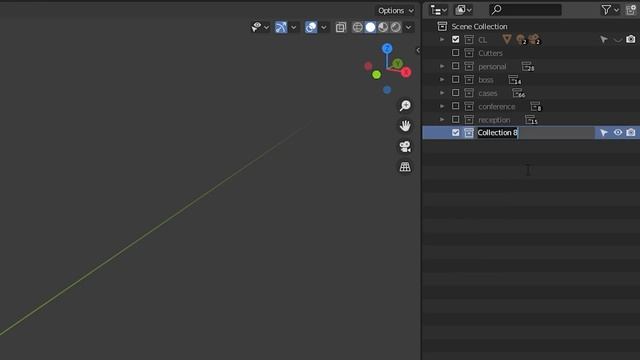Screen dimensions: 640x360
Task: Switch to Wireframe viewport shading
Action: (358, 27)
